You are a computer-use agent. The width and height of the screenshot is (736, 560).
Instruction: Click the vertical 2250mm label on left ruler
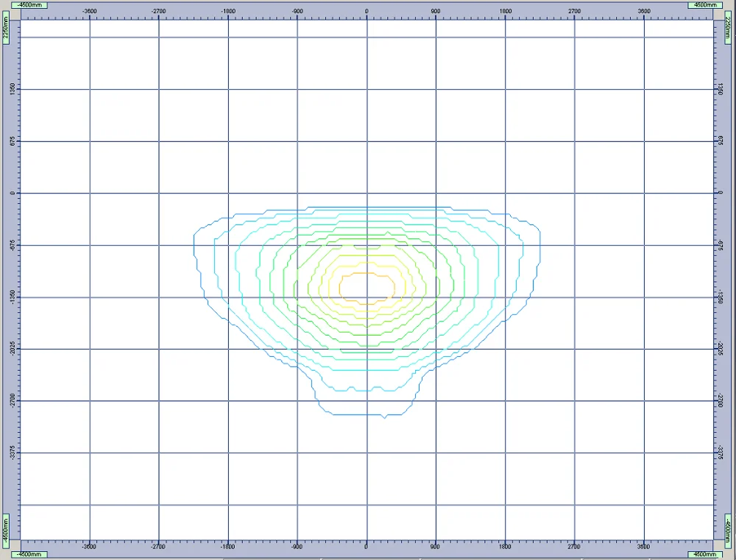(5, 29)
